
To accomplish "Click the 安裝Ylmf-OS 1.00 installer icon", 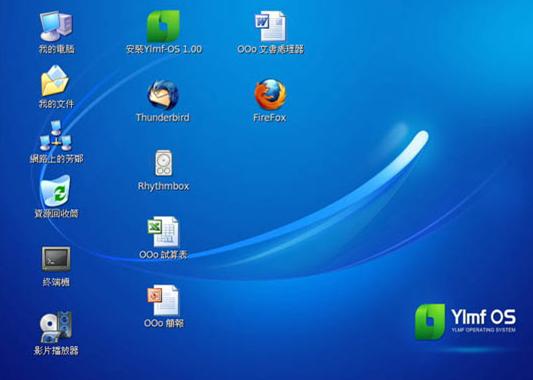I will click(x=163, y=26).
